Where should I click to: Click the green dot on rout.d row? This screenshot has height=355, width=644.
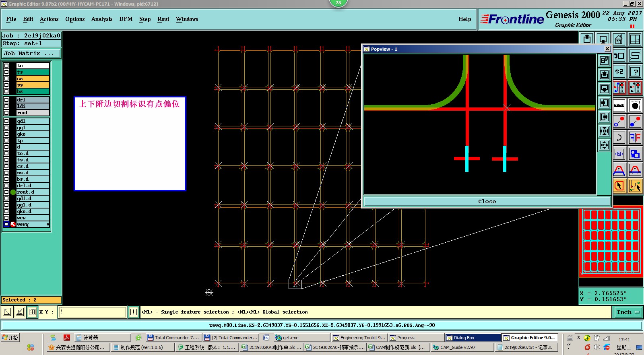13,192
